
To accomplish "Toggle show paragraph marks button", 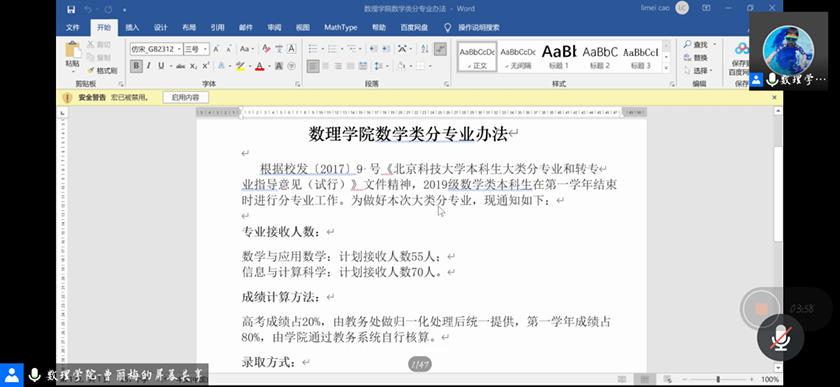I will click(440, 49).
